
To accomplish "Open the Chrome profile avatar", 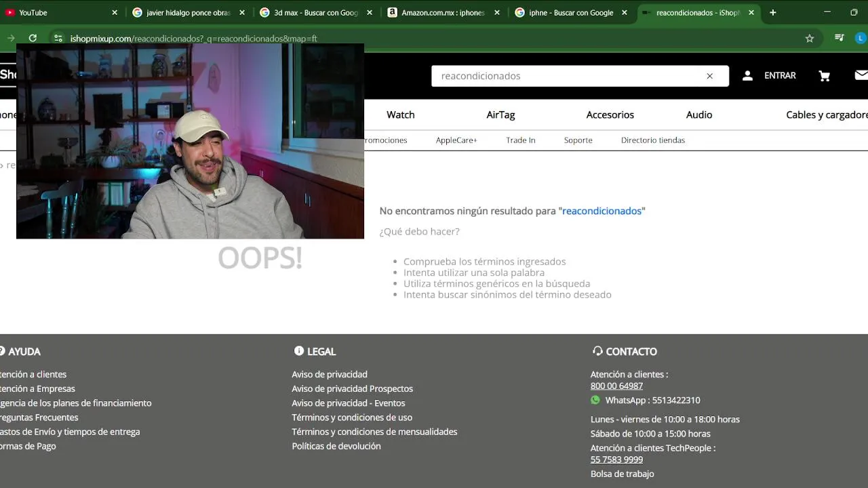I will coord(861,39).
